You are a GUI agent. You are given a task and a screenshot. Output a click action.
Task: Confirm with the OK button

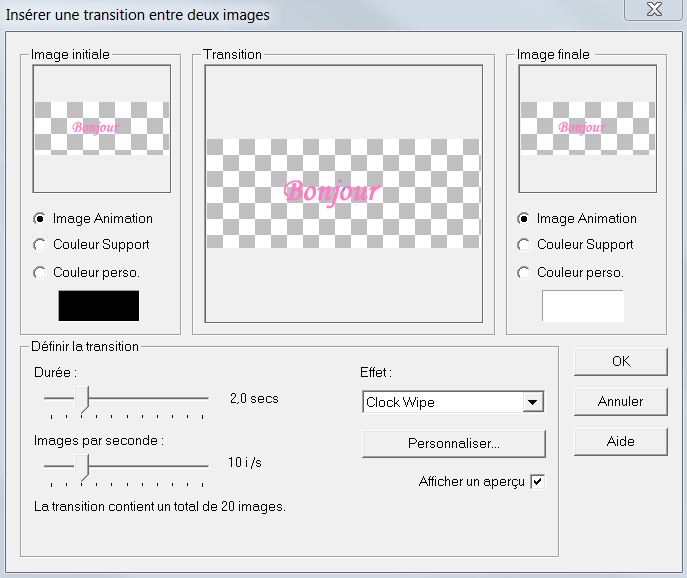click(x=621, y=362)
